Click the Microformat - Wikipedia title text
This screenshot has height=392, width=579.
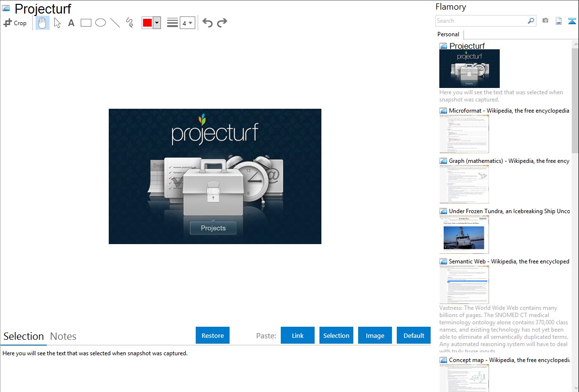[509, 111]
